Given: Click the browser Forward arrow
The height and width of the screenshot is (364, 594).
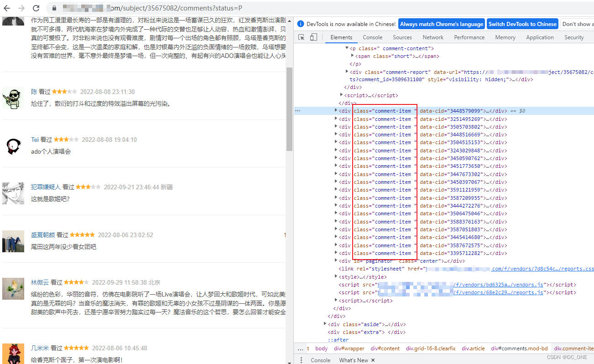Looking at the screenshot, I should click(21, 8).
